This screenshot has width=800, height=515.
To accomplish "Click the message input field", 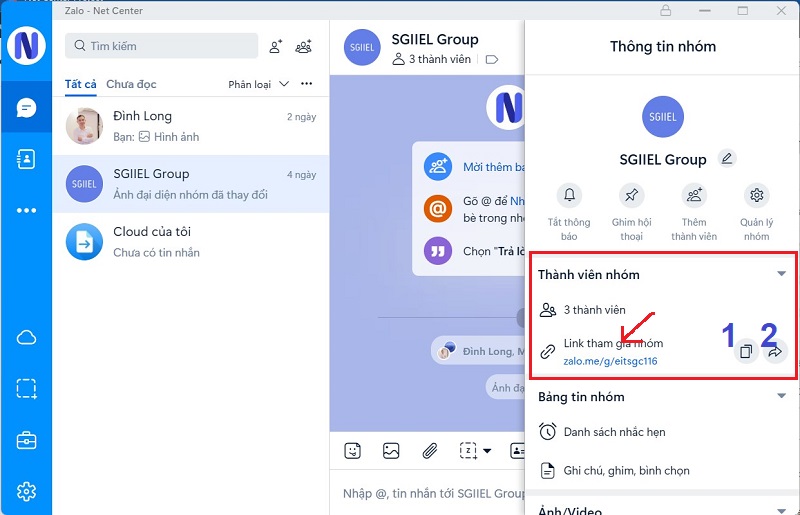I will pyautogui.click(x=433, y=494).
